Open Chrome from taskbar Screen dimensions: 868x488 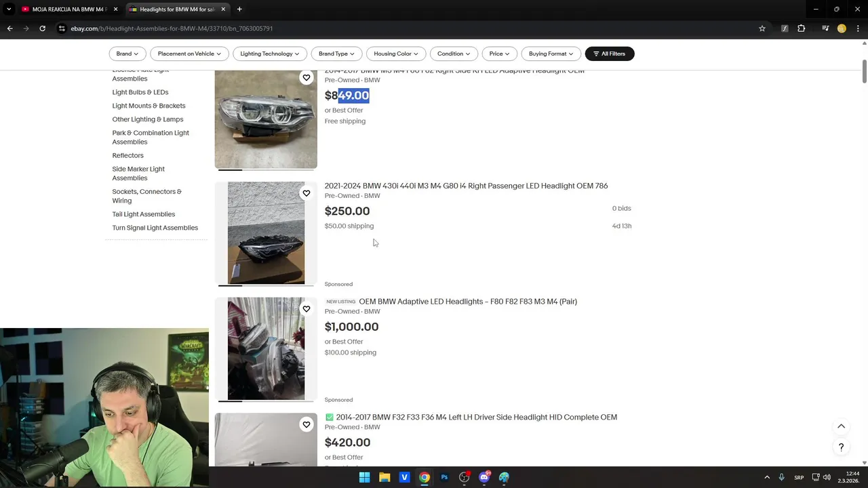(x=425, y=477)
